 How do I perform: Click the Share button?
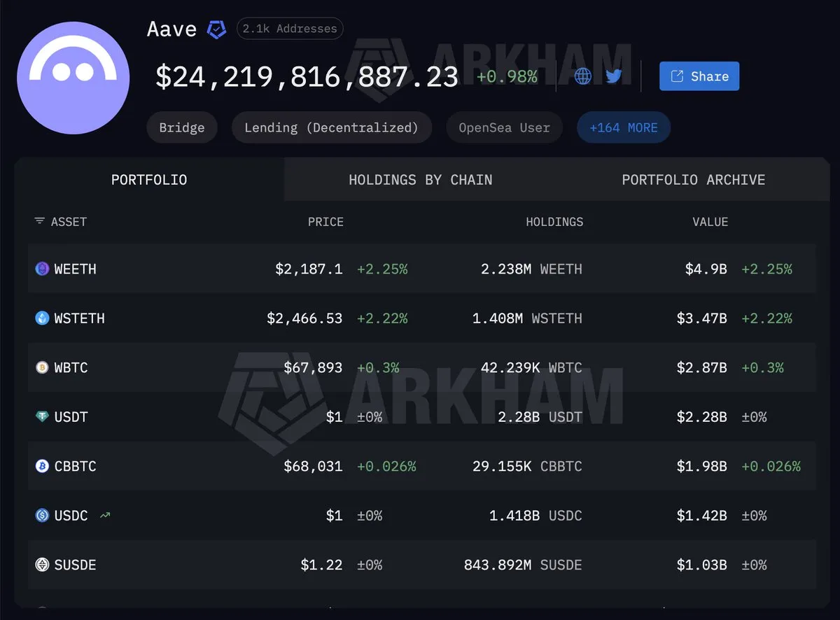click(699, 76)
